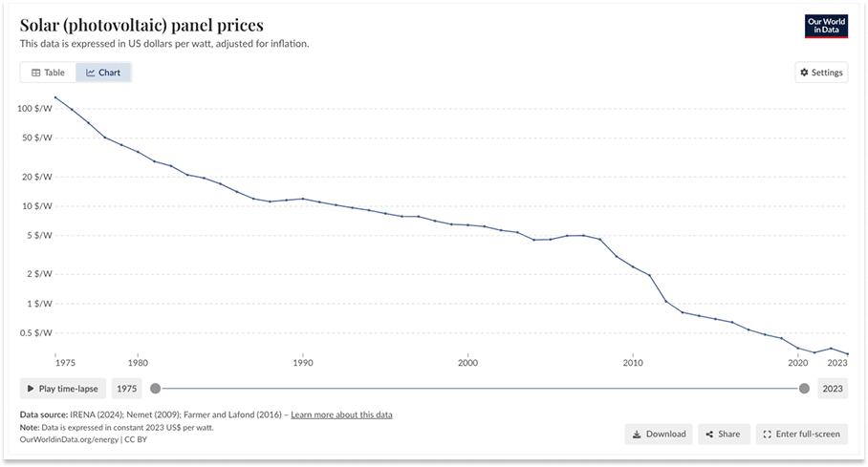This screenshot has width=868, height=467.
Task: Click the start year slider handle
Action: tap(156, 389)
